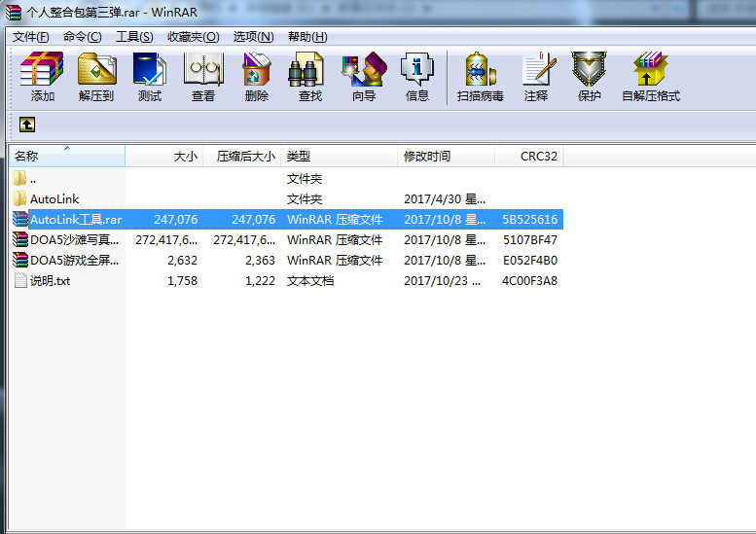Sort by Packed Size (压缩后大小) header

click(x=242, y=157)
